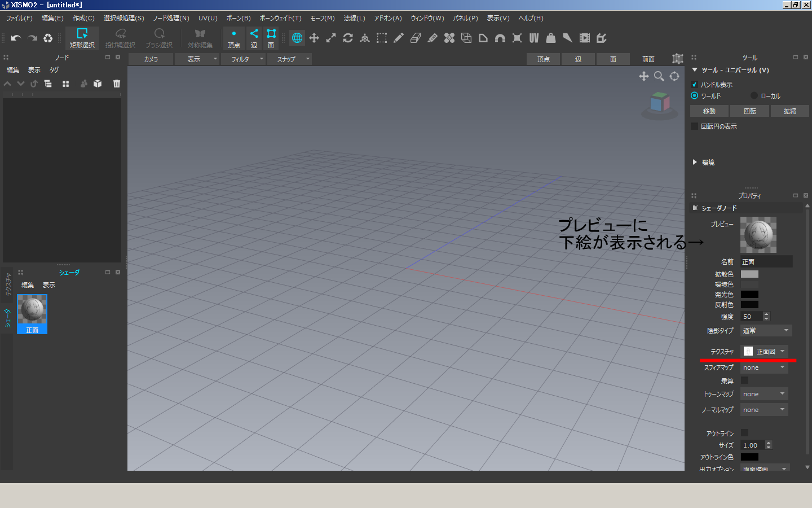Open the テクスチャ 正面図 dropdown
The image size is (812, 508).
pos(764,351)
